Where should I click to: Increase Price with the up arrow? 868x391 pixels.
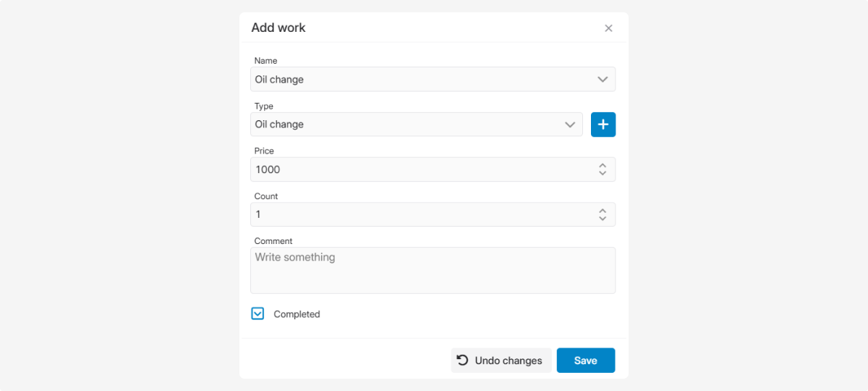click(x=603, y=165)
